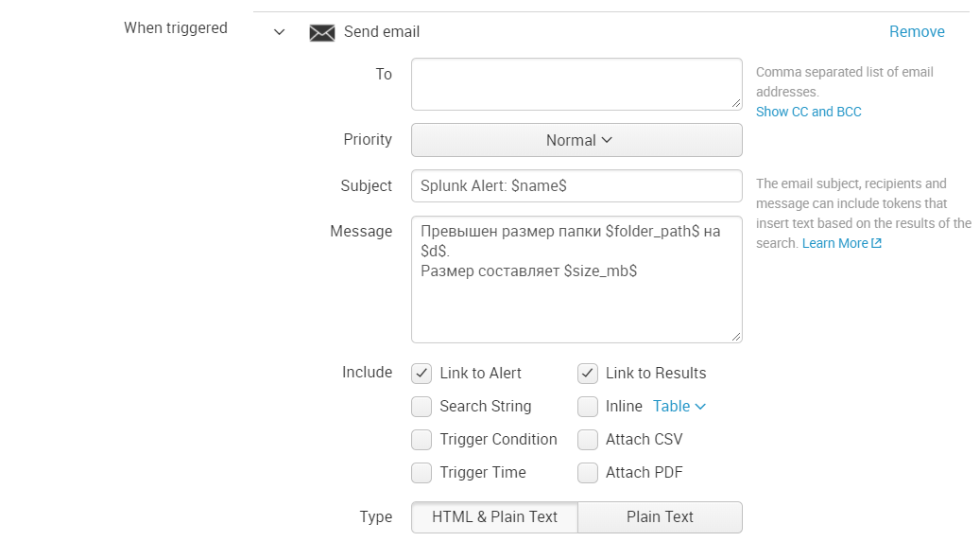Enable the Trigger Condition checkbox
Viewport: 980px width, 559px height.
tap(421, 439)
